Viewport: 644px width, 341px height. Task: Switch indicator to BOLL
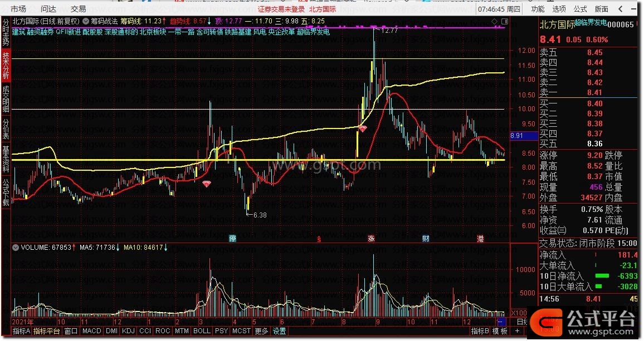202,331
